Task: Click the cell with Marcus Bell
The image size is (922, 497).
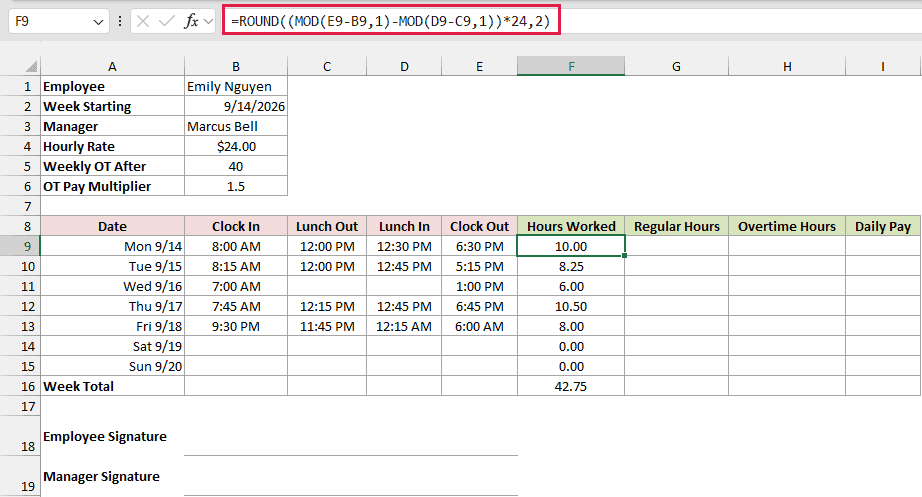Action: [236, 126]
